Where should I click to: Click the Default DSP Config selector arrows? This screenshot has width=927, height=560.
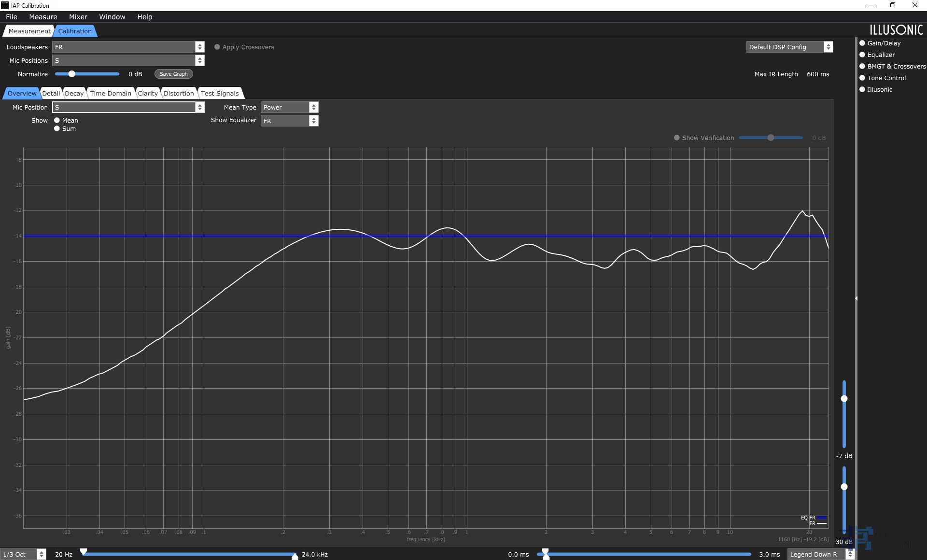click(x=828, y=47)
